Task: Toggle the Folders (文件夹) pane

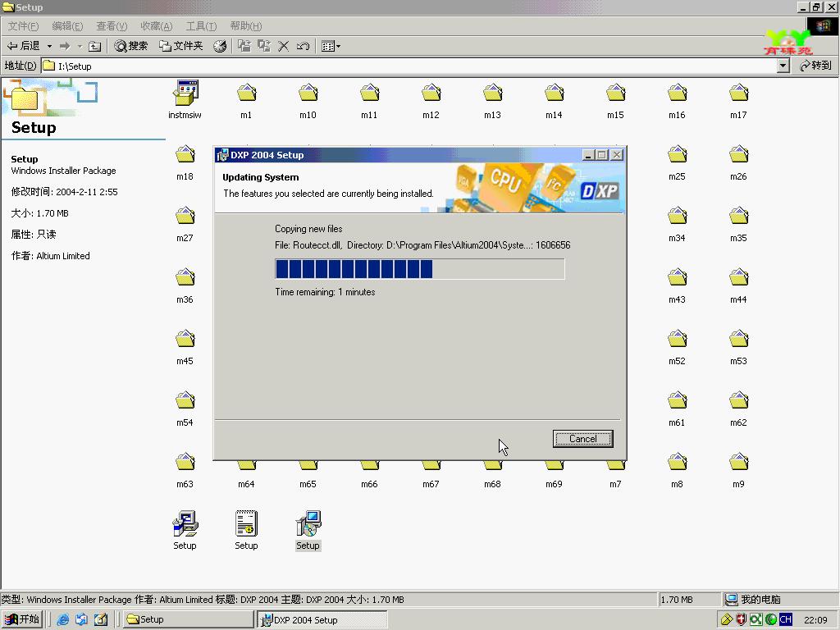Action: (180, 46)
